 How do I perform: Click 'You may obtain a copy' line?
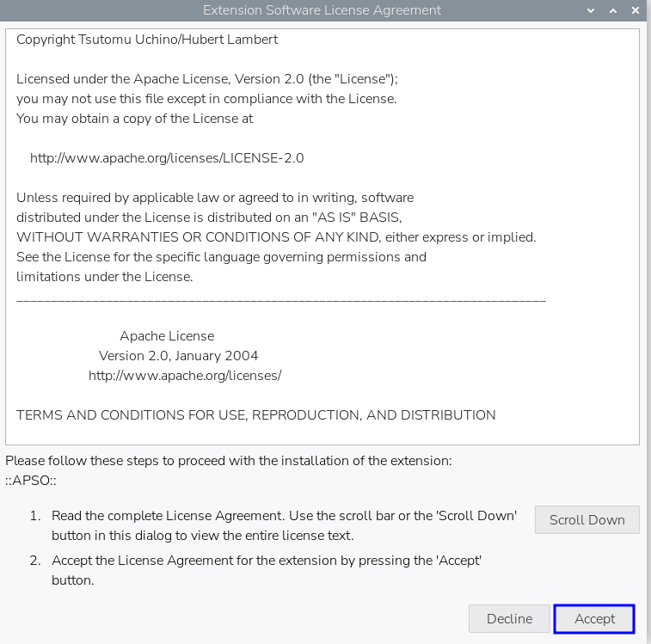click(134, 119)
